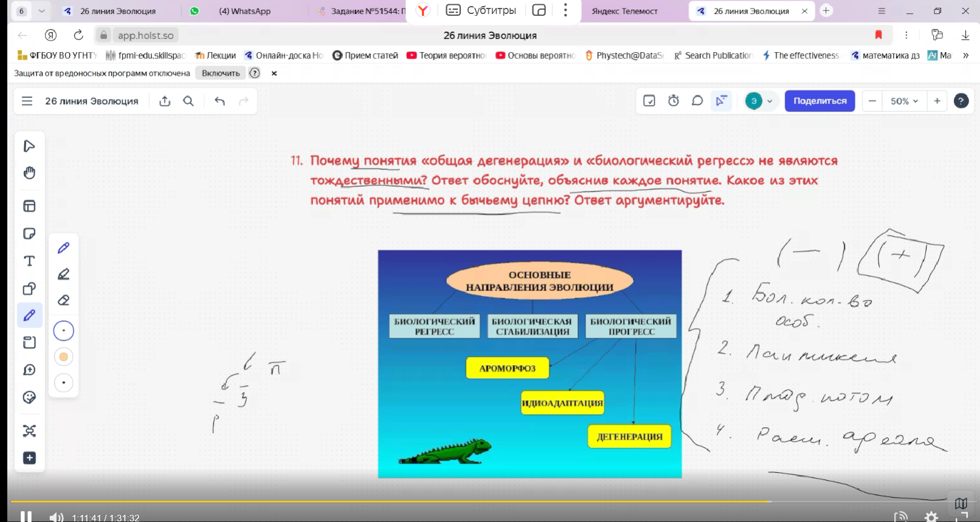Screen dimensions: 980x522
Task: Switch to the Яндекс Телемост tab
Action: 624,11
